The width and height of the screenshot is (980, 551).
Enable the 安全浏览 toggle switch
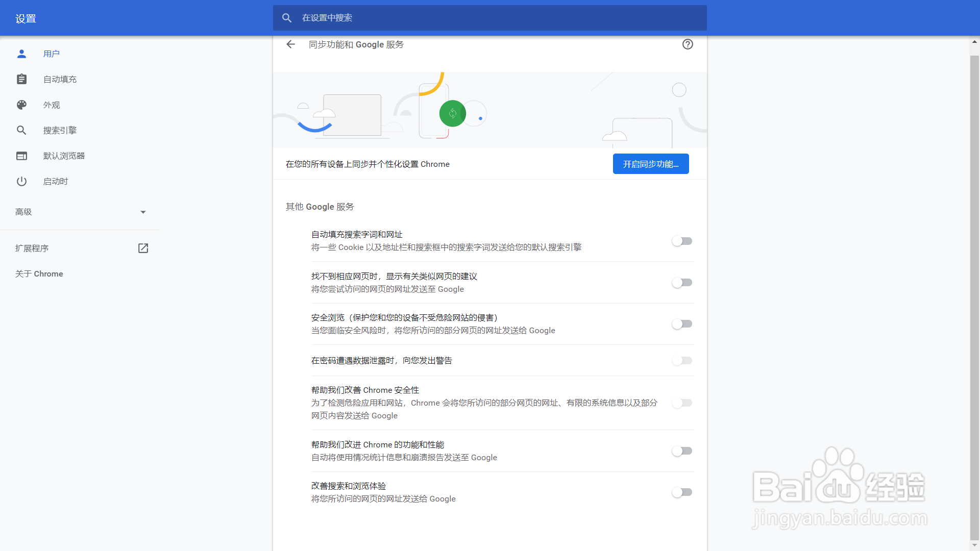point(682,324)
